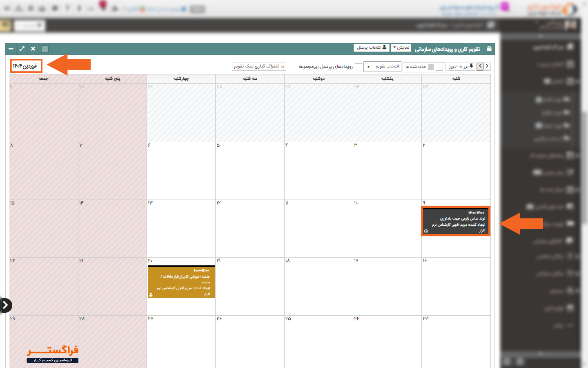The image size is (588, 368).
Task: Enable 'رویدادهای پرسنل زیرمجموعه' checkbox
Action: [x=359, y=67]
